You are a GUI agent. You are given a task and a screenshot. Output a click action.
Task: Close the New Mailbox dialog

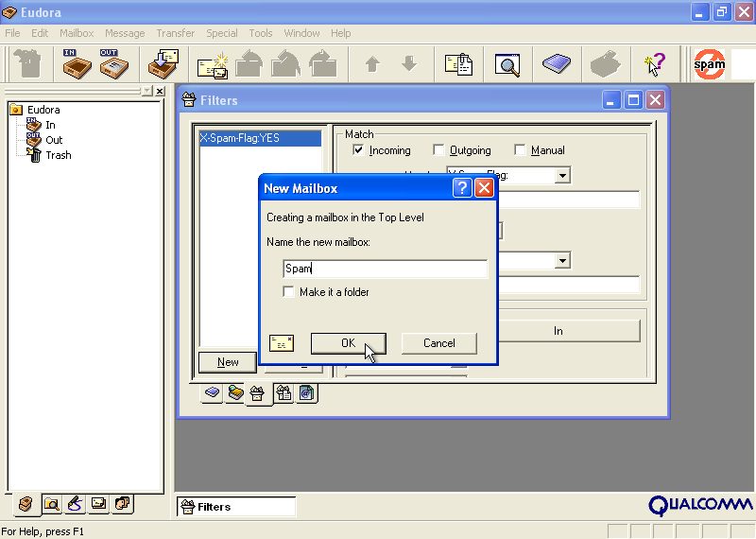484,188
